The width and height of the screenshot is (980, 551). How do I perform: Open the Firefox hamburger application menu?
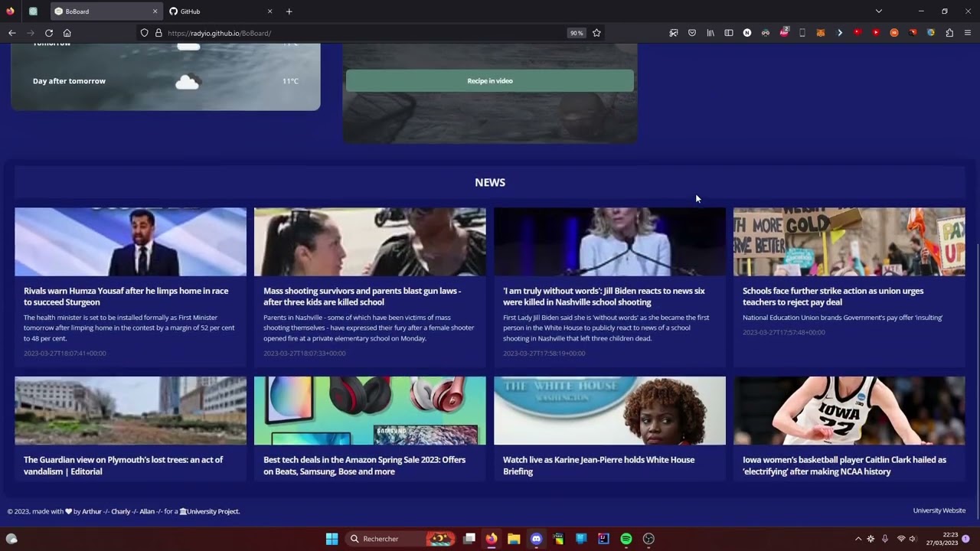[968, 33]
